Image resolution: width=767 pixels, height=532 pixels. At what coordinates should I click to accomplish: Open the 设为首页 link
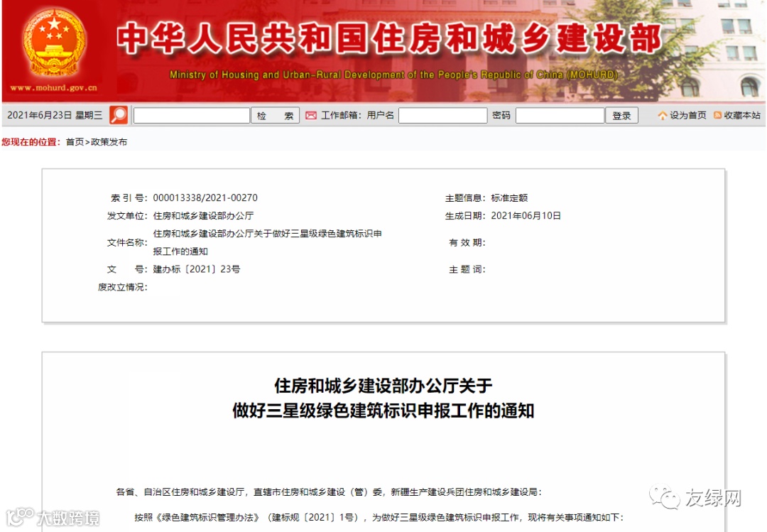pyautogui.click(x=687, y=116)
